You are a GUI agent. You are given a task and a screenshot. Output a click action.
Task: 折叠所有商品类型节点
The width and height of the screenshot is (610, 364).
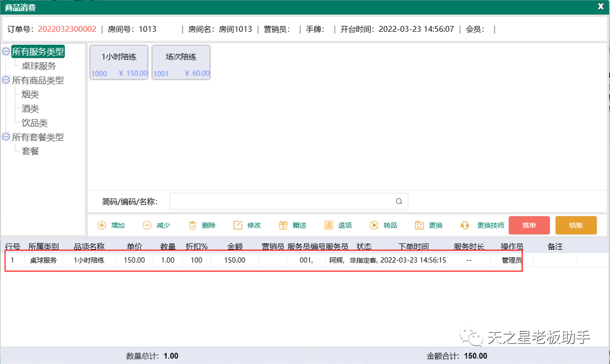[x=7, y=80]
